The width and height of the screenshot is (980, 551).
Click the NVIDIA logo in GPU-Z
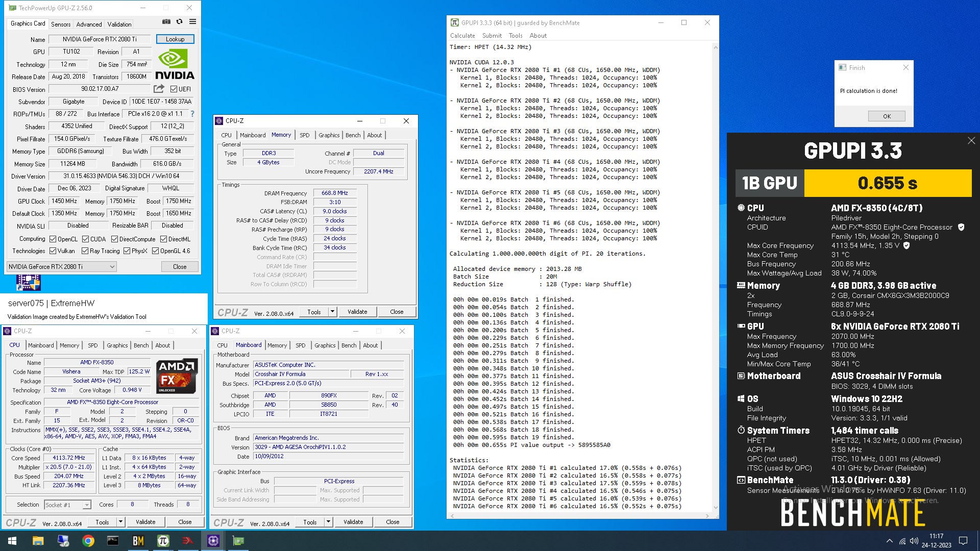(x=175, y=65)
